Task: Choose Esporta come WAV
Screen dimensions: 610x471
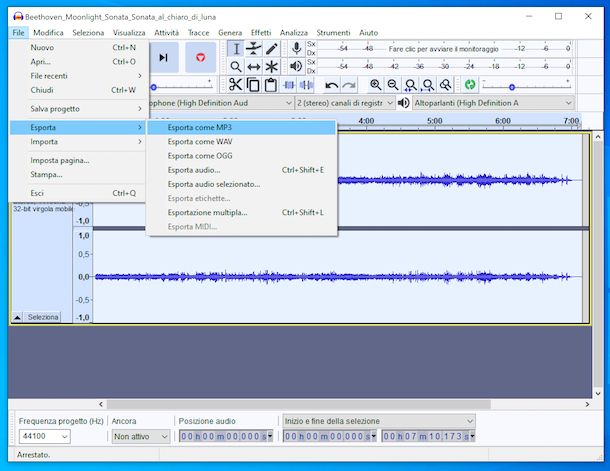Action: (241, 142)
